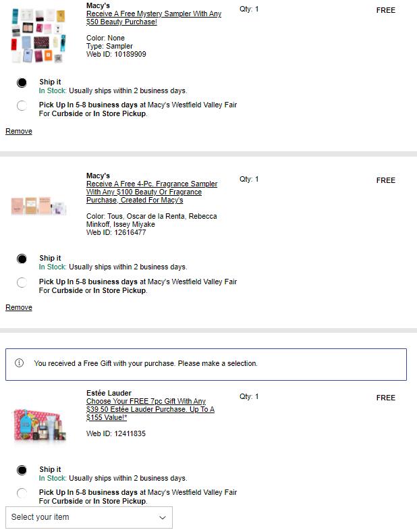Open Free 4-Pc. Fragrance Sampler link

[152, 192]
